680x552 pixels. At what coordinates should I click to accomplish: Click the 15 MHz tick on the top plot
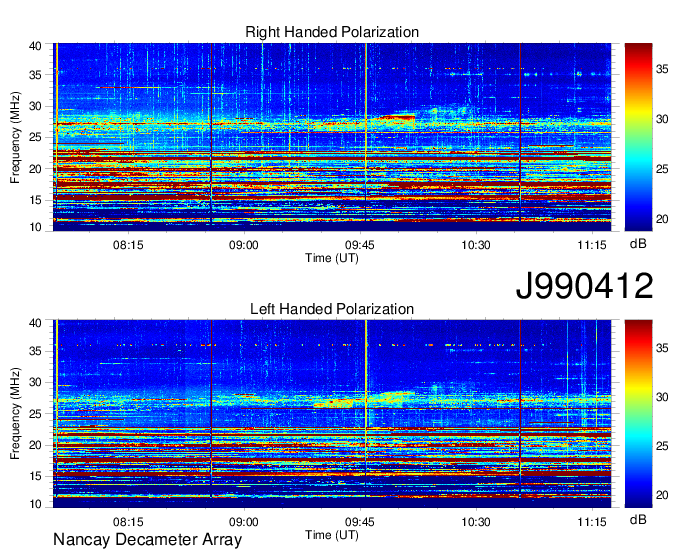(35, 200)
